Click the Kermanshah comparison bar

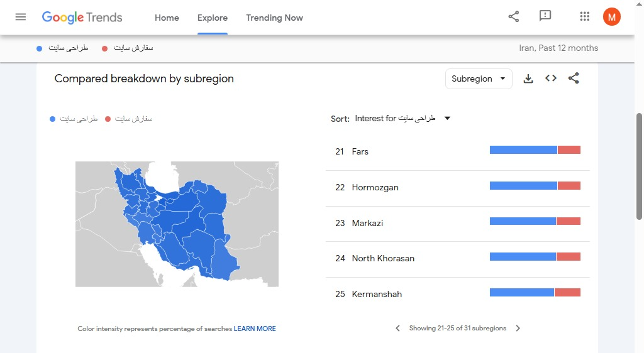535,293
